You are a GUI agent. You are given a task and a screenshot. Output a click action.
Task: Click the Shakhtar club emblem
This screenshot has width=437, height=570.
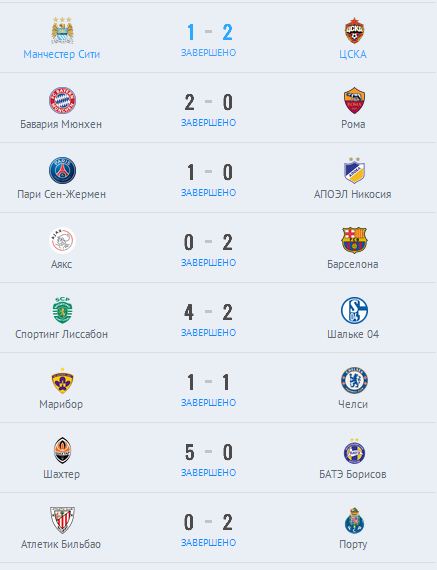62,450
